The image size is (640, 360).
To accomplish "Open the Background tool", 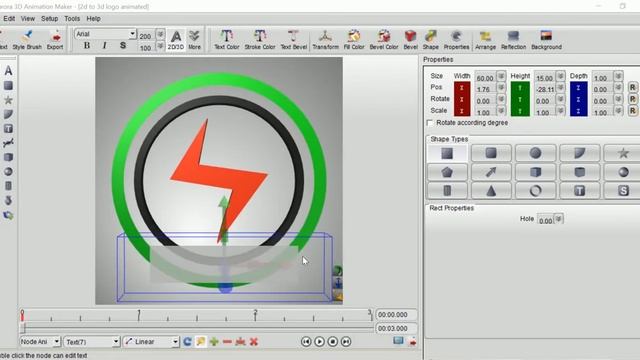I will pos(546,40).
